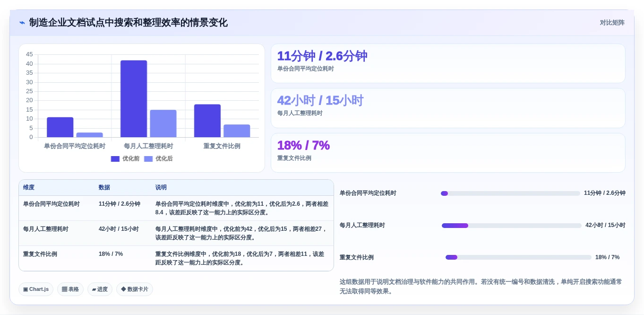Click the progress bar for 重复文件比例
The width and height of the screenshot is (644, 315).
pos(518,257)
